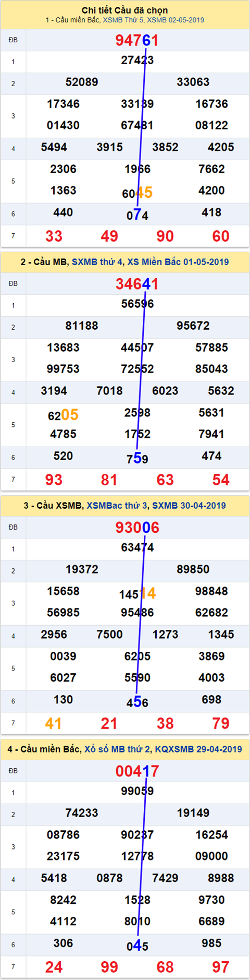Click fifth prize number 0039
The width and height of the screenshot is (250, 980).
[x=64, y=656]
